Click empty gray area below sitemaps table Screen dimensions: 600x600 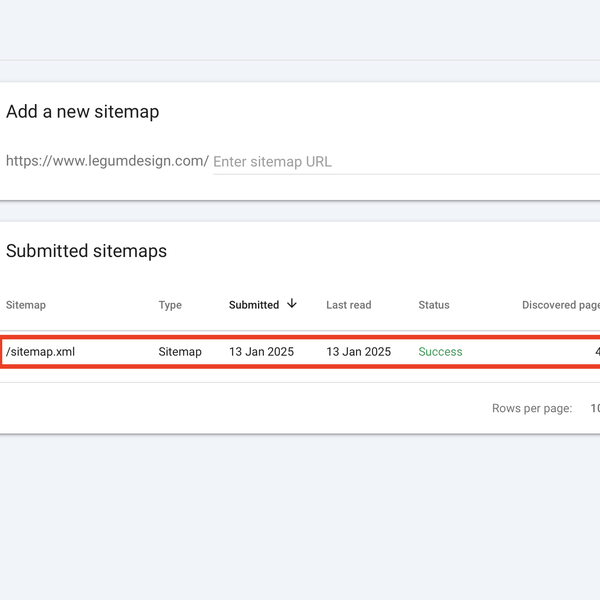300,520
